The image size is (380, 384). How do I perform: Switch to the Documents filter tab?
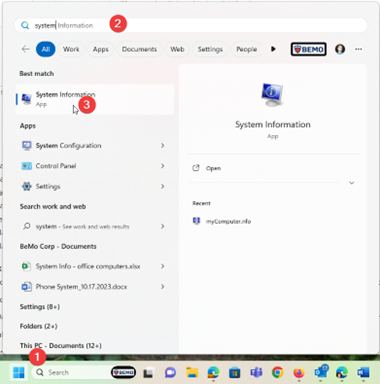(x=139, y=49)
